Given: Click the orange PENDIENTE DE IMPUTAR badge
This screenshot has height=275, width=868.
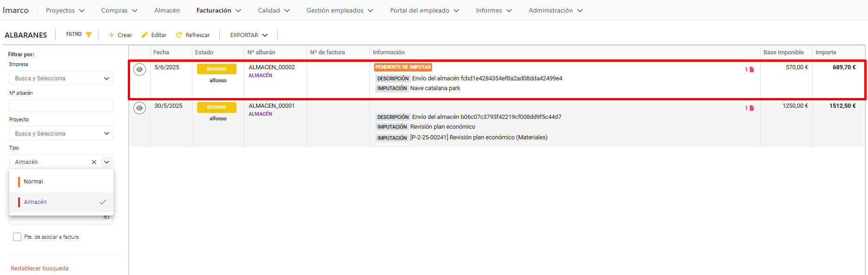Looking at the screenshot, I should 403,67.
